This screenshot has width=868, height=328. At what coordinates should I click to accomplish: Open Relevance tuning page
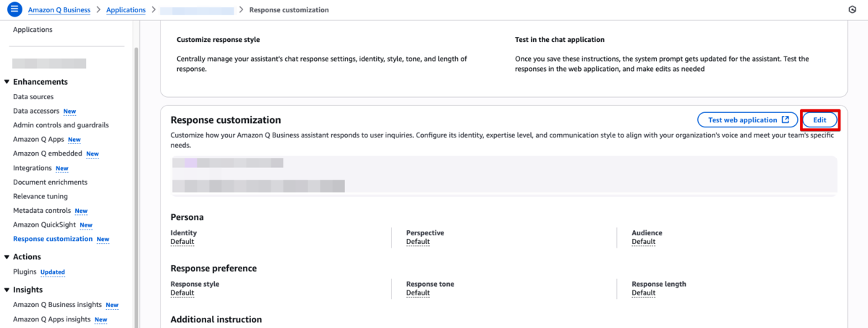tap(41, 196)
